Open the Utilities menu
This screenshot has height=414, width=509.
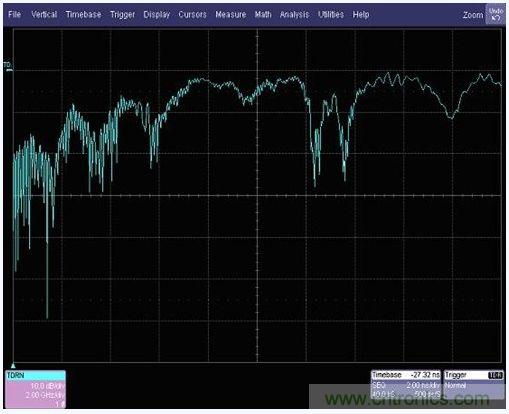pyautogui.click(x=331, y=14)
